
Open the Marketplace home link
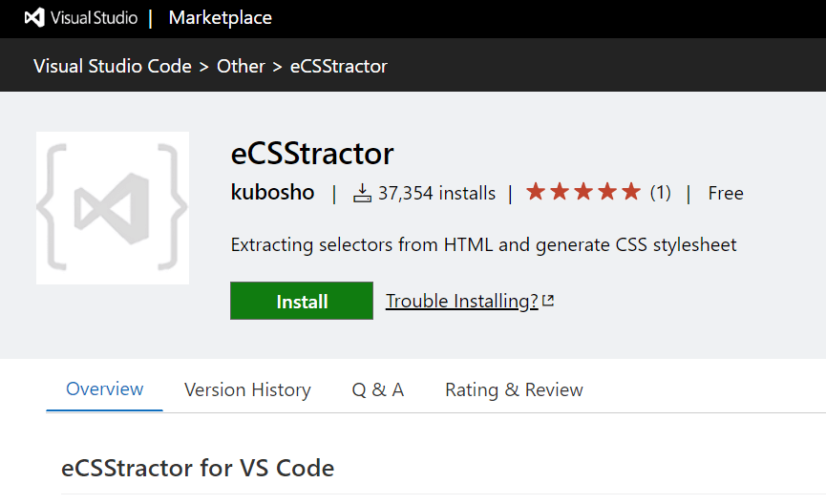(x=221, y=18)
